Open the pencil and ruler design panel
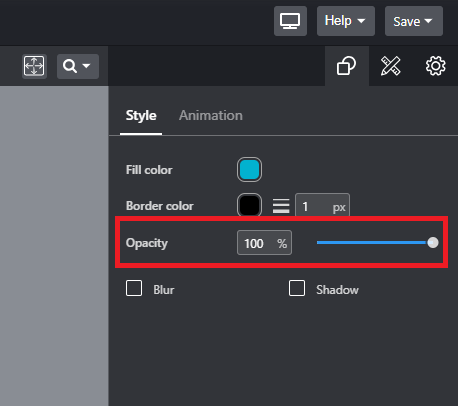458x406 pixels. point(390,66)
